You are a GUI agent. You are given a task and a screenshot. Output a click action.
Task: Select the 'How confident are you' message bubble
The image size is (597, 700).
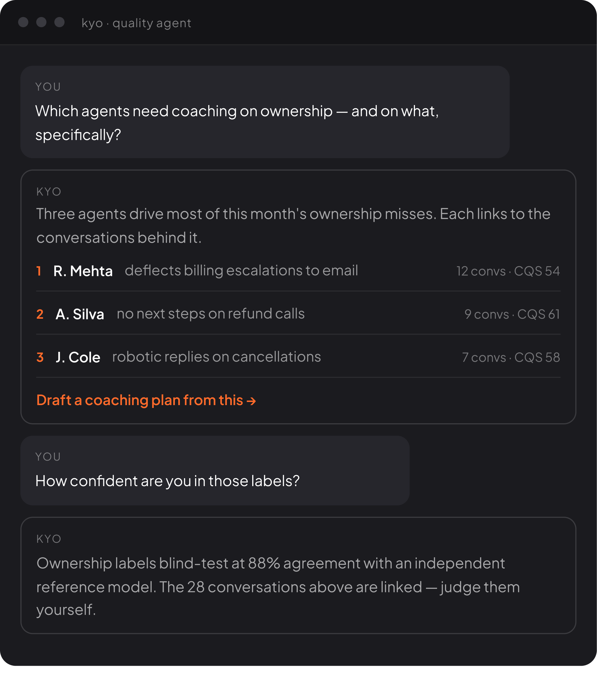(215, 470)
